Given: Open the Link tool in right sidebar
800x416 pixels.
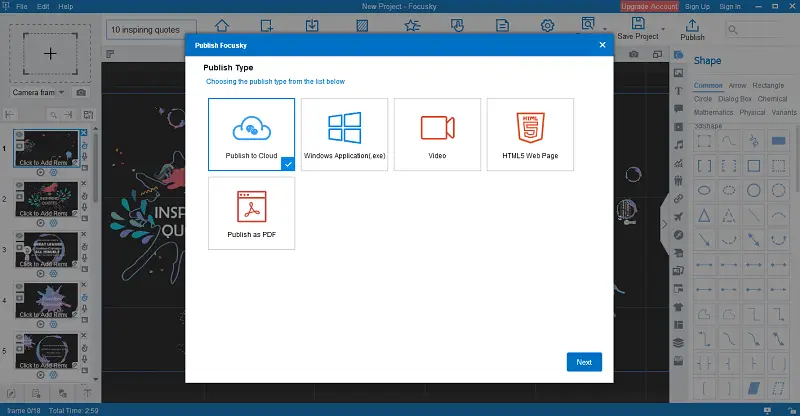Looking at the screenshot, I should [x=678, y=199].
